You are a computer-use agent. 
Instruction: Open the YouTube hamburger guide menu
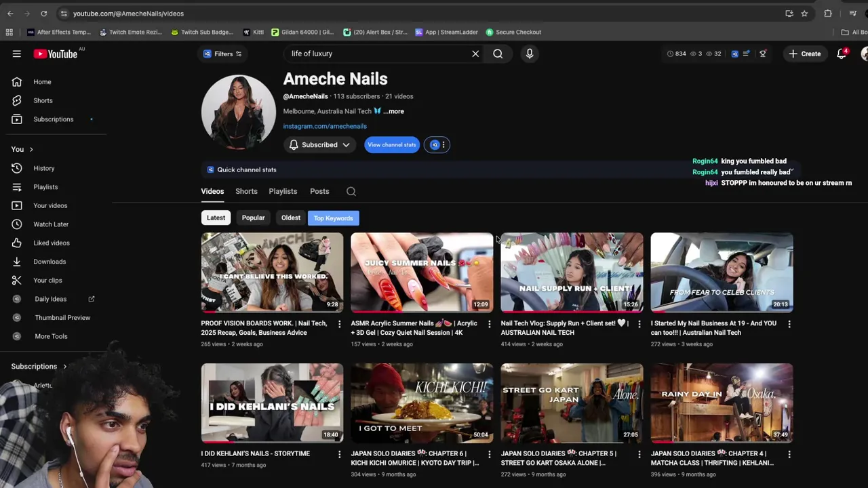point(17,54)
